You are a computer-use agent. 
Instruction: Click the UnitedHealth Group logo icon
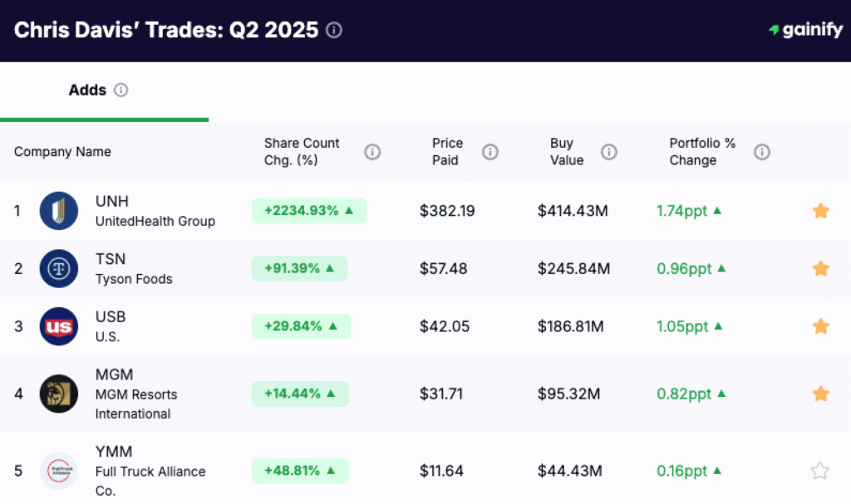59,211
